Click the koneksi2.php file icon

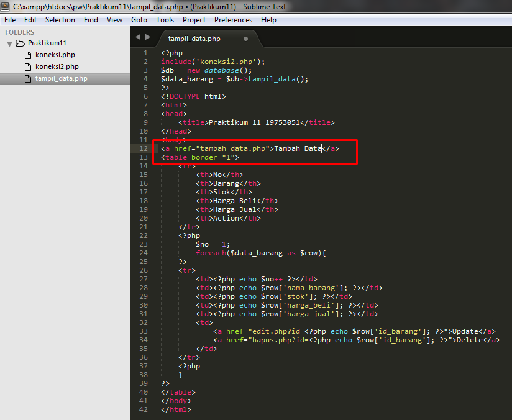28,67
